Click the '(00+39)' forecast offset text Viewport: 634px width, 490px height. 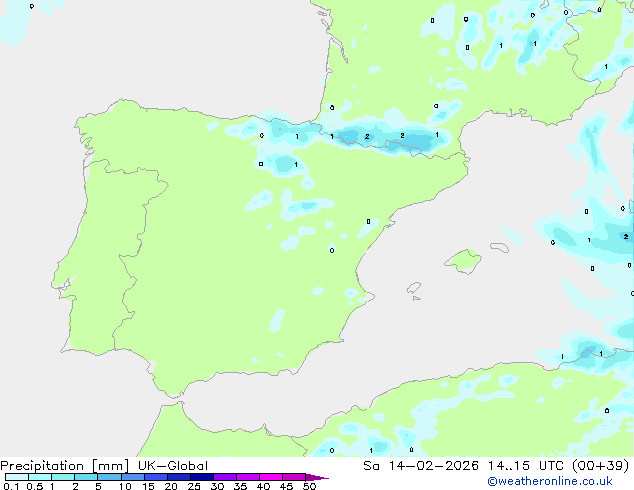(x=601, y=466)
